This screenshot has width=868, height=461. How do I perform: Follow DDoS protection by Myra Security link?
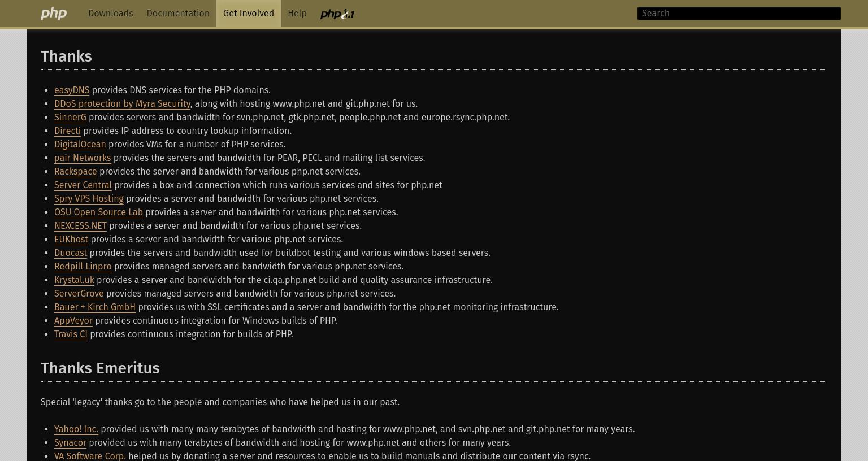pyautogui.click(x=122, y=104)
